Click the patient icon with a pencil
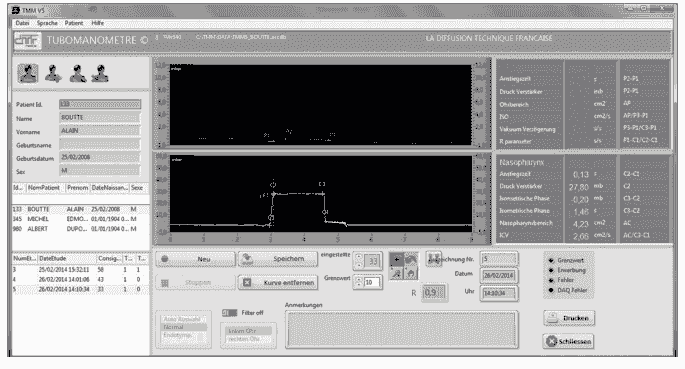Viewport: 685px width, 369px height. click(77, 73)
